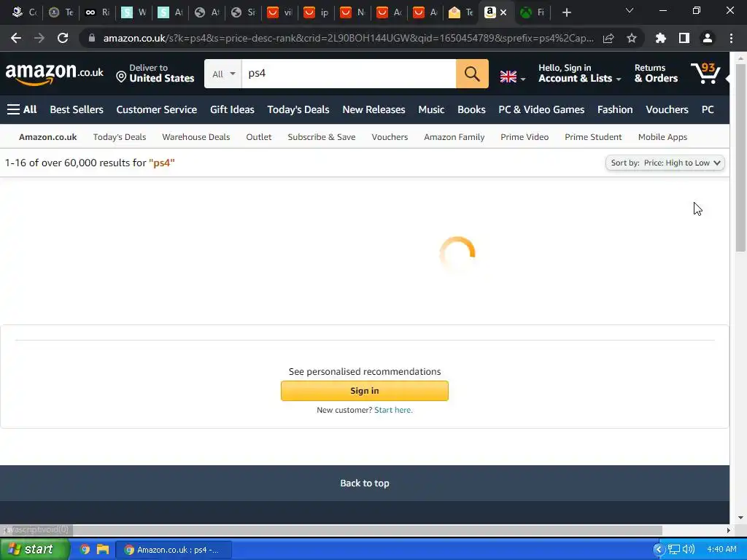
Task: Open the folder icon in taskbar
Action: click(x=103, y=550)
